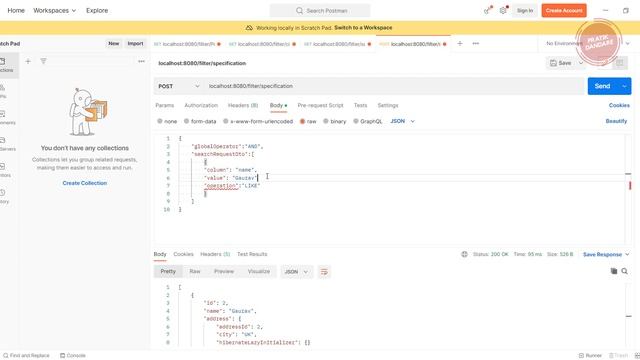Click the response pane vertical scrollbar
The height and width of the screenshot is (360, 640).
pyautogui.click(x=628, y=316)
